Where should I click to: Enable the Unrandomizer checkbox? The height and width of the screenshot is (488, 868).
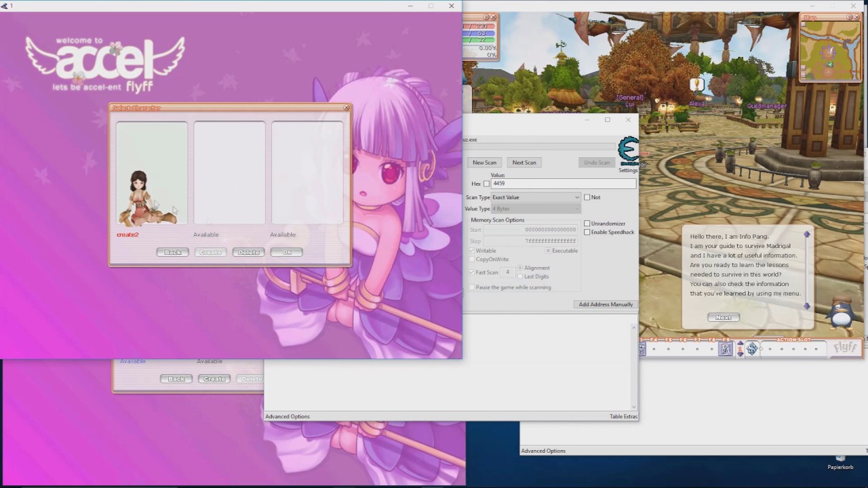587,224
